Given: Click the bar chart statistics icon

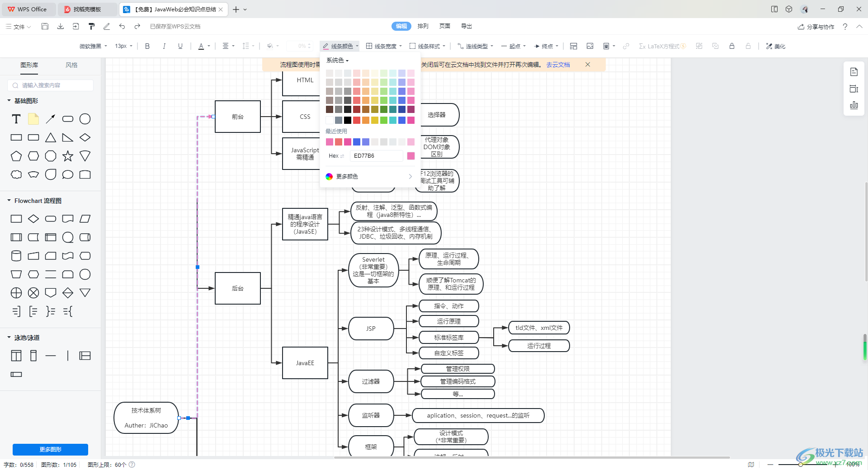Looking at the screenshot, I should coord(854,105).
